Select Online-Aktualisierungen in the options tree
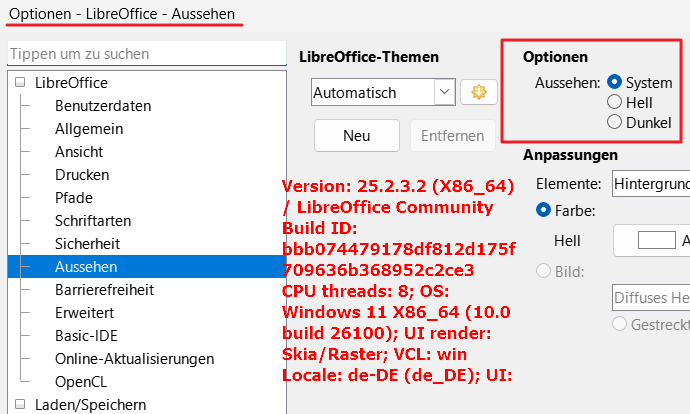Viewport: 690px width, 414px height. (134, 359)
